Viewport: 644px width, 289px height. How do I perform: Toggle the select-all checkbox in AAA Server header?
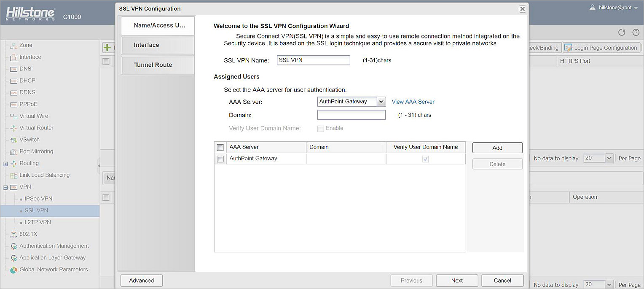pos(220,147)
